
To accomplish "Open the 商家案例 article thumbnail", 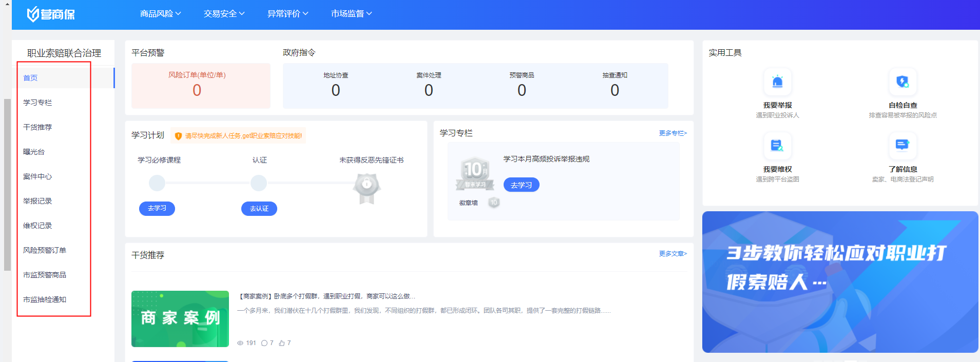I will click(180, 319).
